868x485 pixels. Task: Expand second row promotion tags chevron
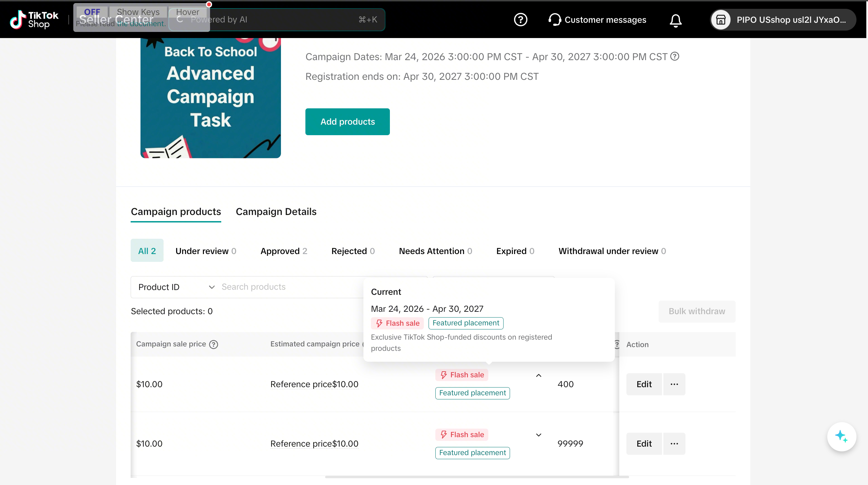point(538,435)
